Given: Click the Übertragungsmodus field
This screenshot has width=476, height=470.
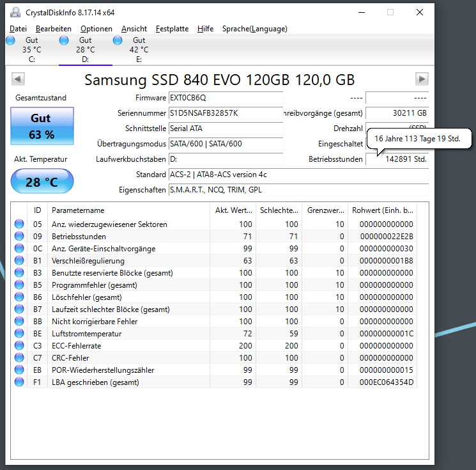Looking at the screenshot, I should click(x=226, y=144).
